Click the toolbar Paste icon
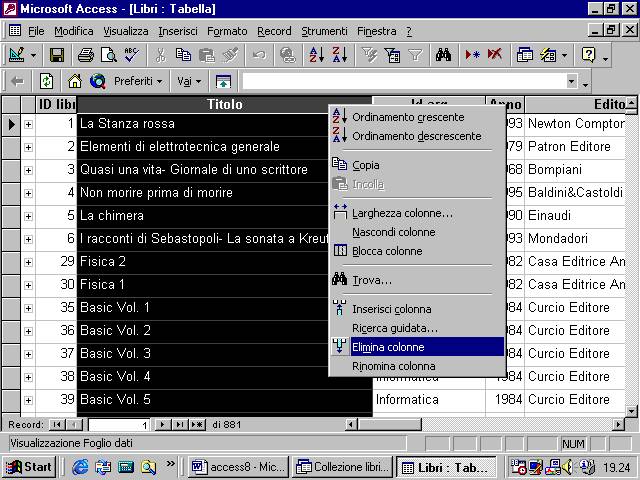640x480 pixels. pyautogui.click(x=207, y=55)
